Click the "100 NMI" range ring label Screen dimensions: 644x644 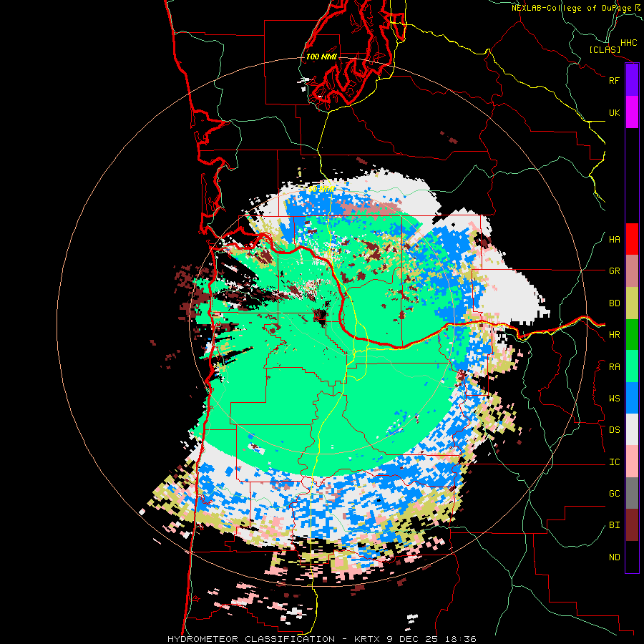point(321,57)
